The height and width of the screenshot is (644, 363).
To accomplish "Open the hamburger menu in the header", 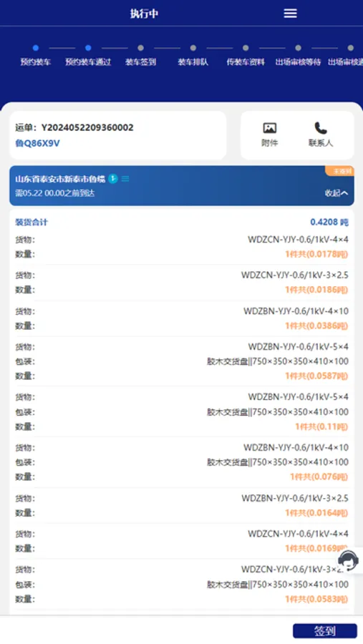I will [290, 13].
